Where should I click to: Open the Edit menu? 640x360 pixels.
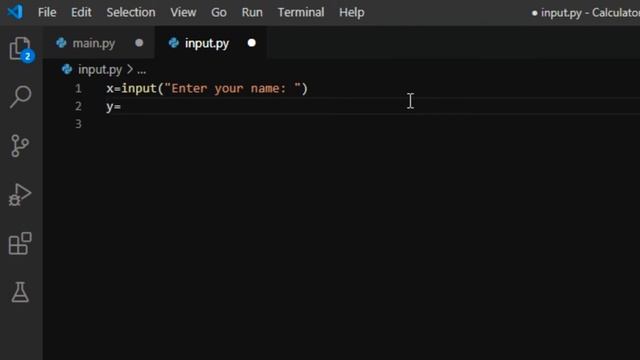pos(81,12)
